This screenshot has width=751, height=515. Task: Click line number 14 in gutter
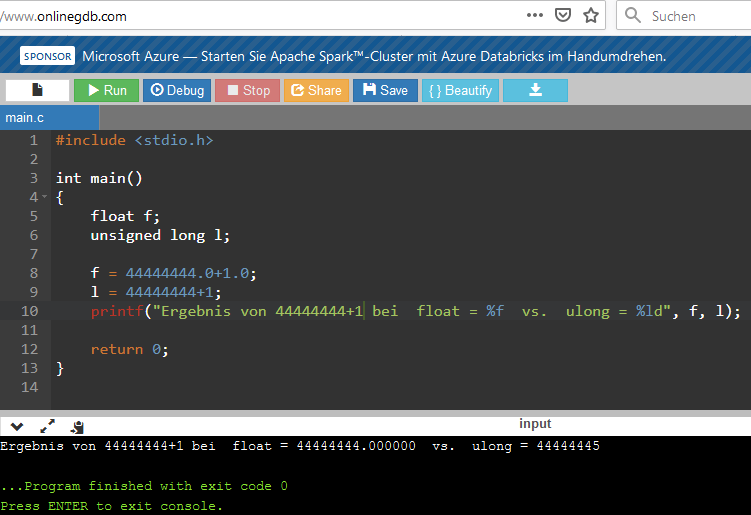(29, 387)
